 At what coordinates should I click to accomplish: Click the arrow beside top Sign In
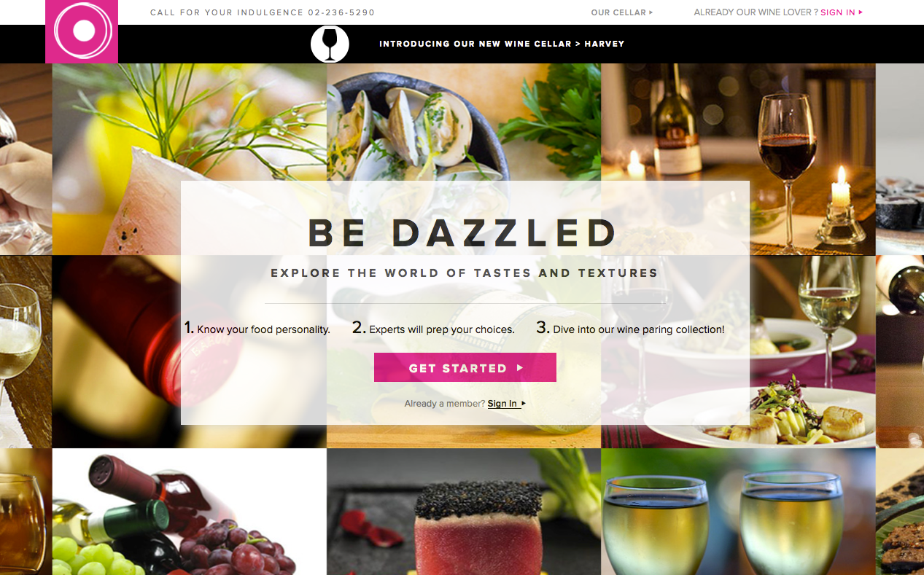tap(861, 12)
